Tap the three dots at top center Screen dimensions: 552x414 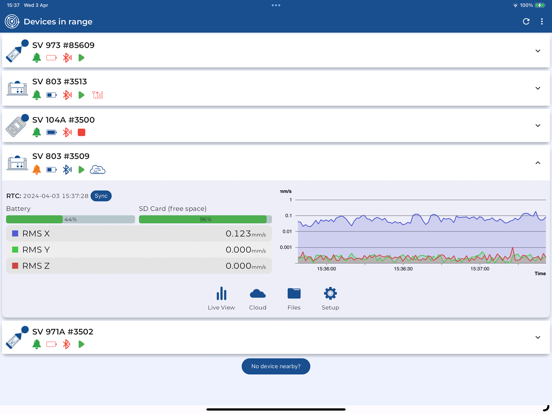(276, 5)
